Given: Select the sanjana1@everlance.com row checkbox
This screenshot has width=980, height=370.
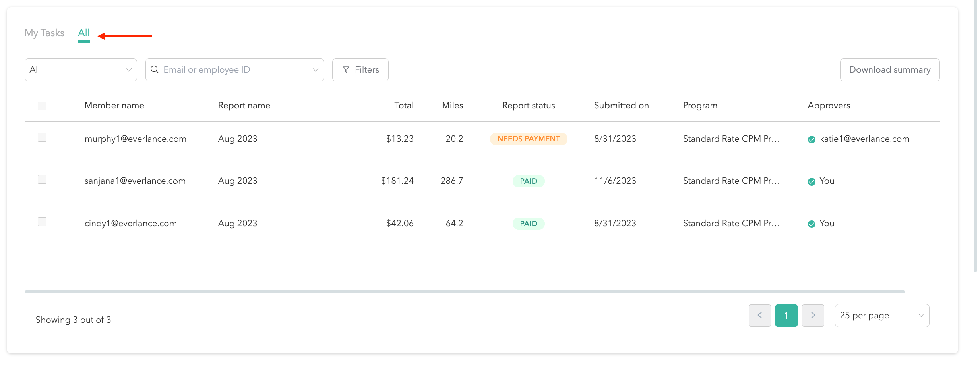Looking at the screenshot, I should (42, 179).
